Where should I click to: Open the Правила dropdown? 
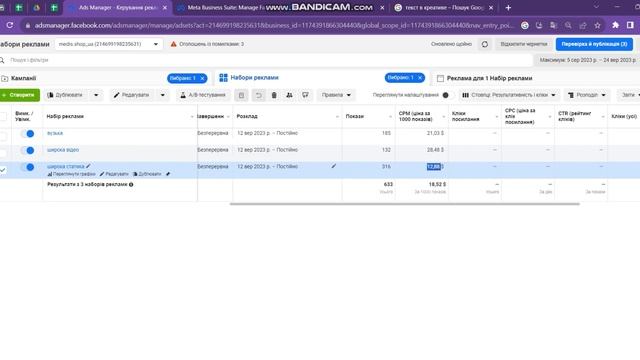click(336, 95)
